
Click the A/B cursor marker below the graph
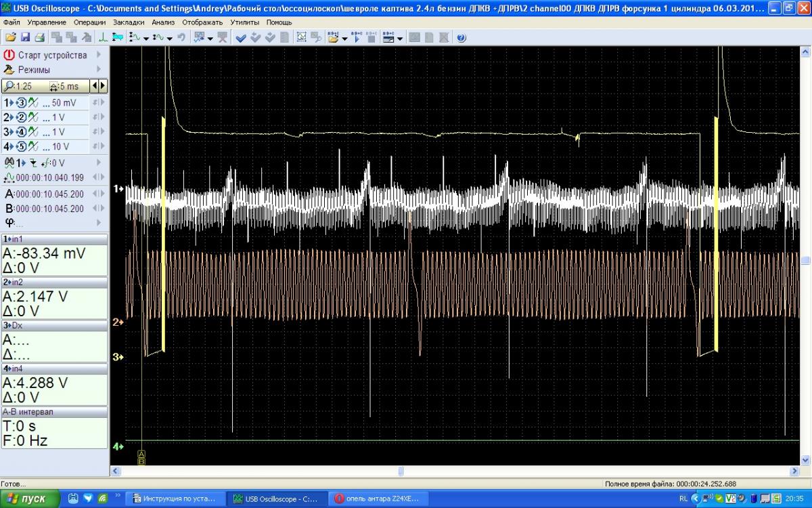point(141,457)
